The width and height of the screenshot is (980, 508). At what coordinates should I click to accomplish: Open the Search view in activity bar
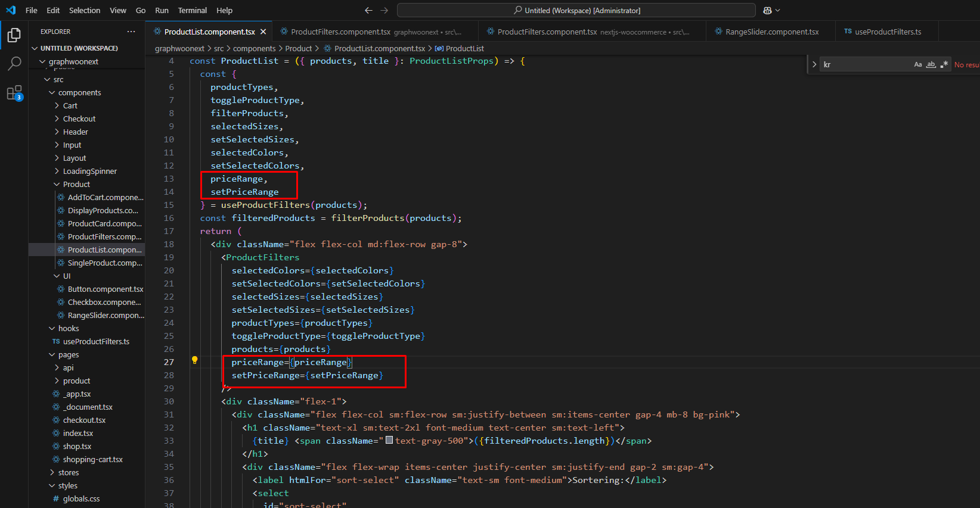click(14, 64)
